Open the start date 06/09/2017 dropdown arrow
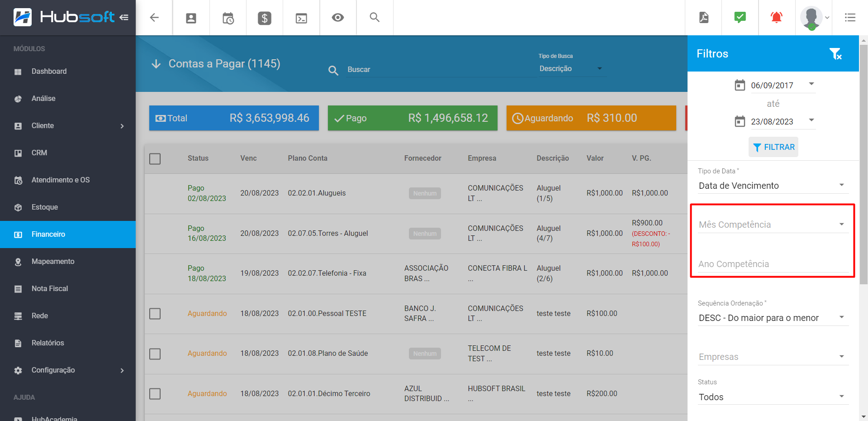This screenshot has height=421, width=868. point(811,84)
